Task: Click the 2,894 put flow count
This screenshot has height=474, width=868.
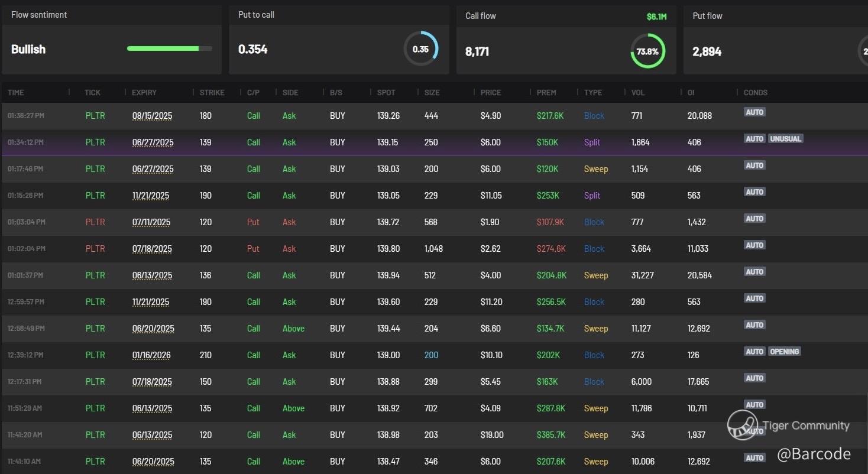Action: pos(707,51)
